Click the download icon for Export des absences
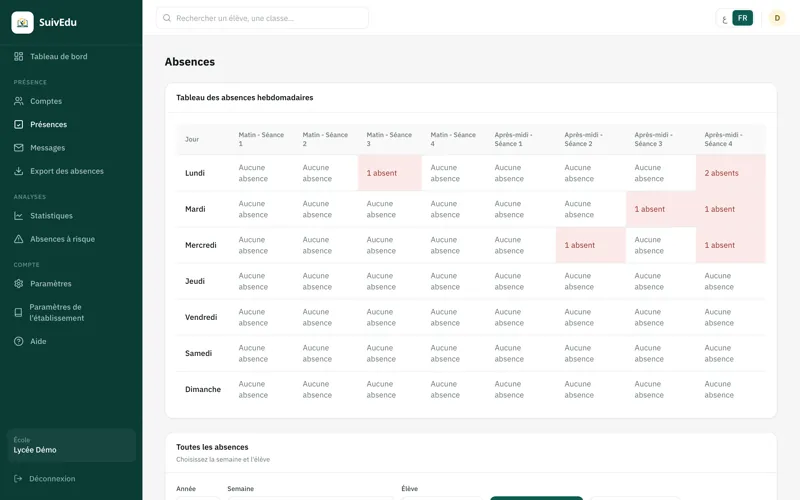 click(x=18, y=171)
